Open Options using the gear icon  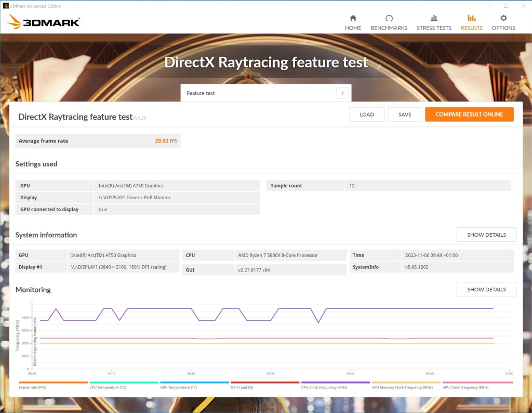click(x=503, y=18)
